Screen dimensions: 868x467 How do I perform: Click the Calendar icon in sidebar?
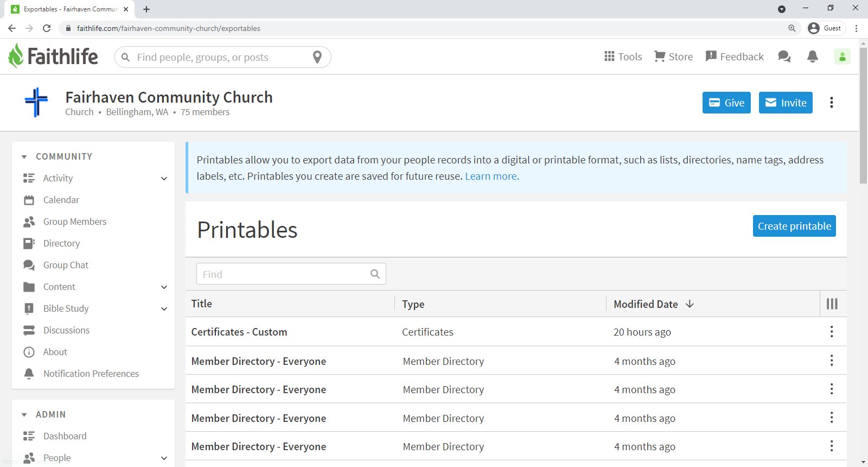[29, 200]
